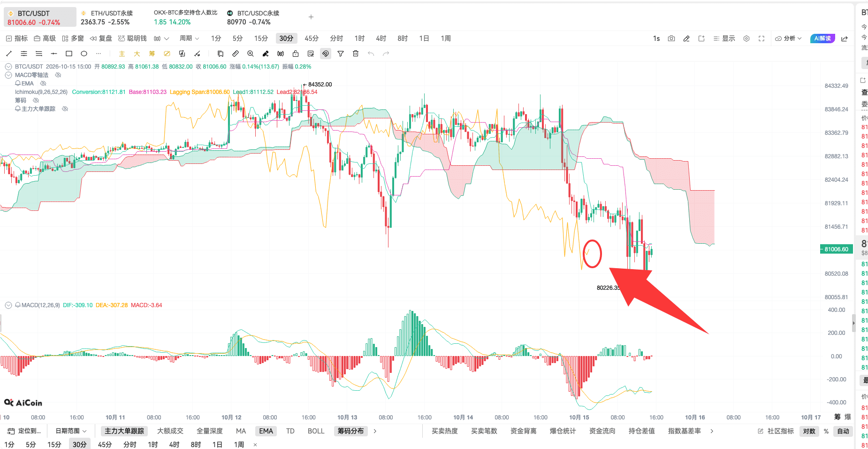Switch to ETH/USDT永续 tab
The height and width of the screenshot is (449, 868).
[107, 17]
